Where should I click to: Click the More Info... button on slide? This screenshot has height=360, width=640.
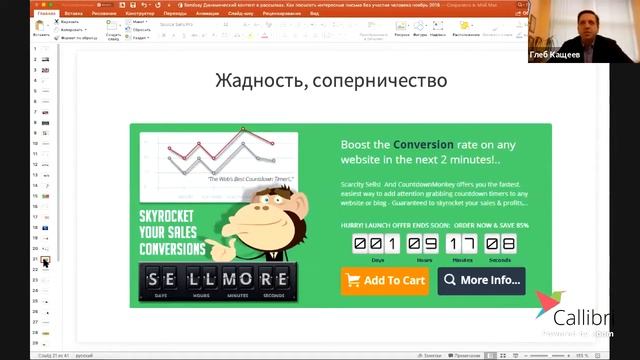click(481, 281)
